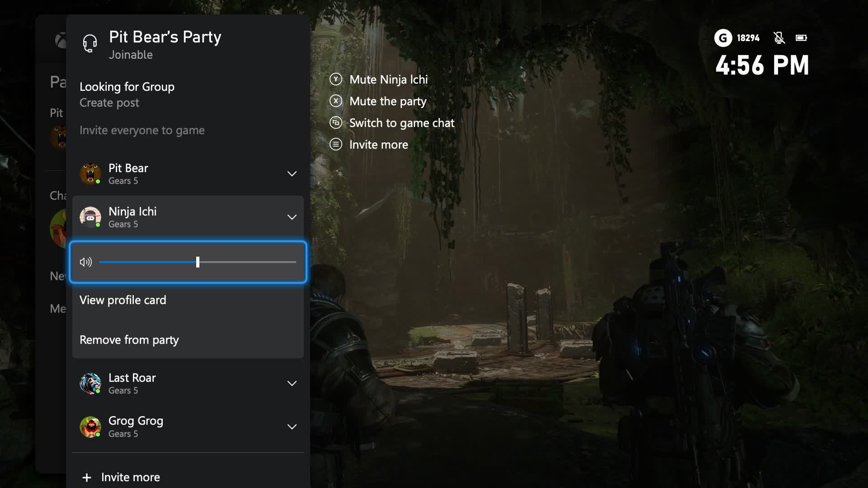
Task: Adjust Ninja Ichi's volume slider
Action: pyautogui.click(x=198, y=262)
